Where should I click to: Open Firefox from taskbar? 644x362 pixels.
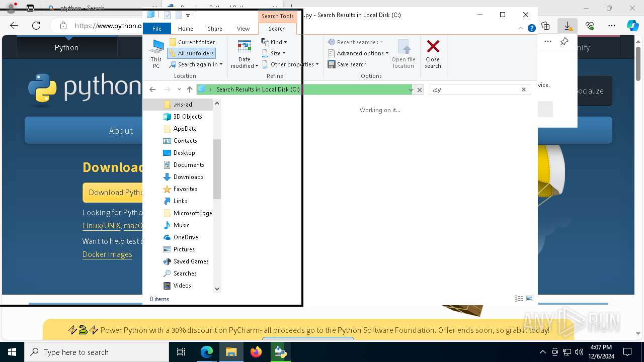(256, 352)
